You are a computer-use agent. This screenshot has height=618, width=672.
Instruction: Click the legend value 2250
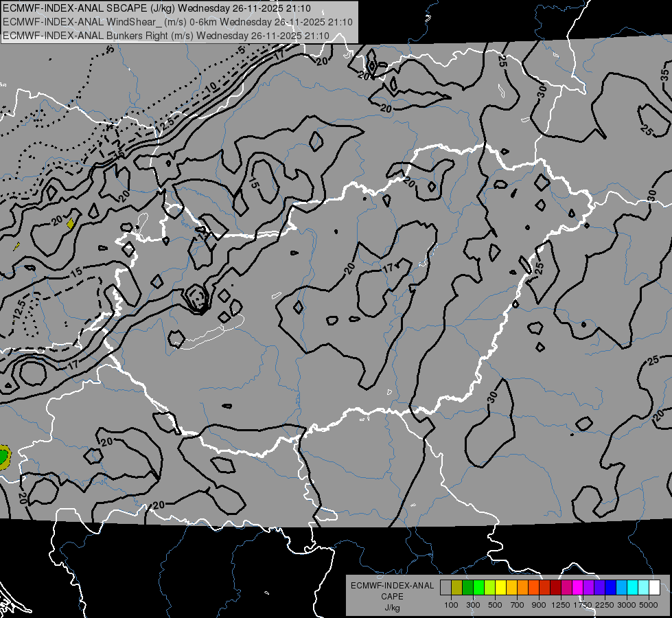click(605, 605)
